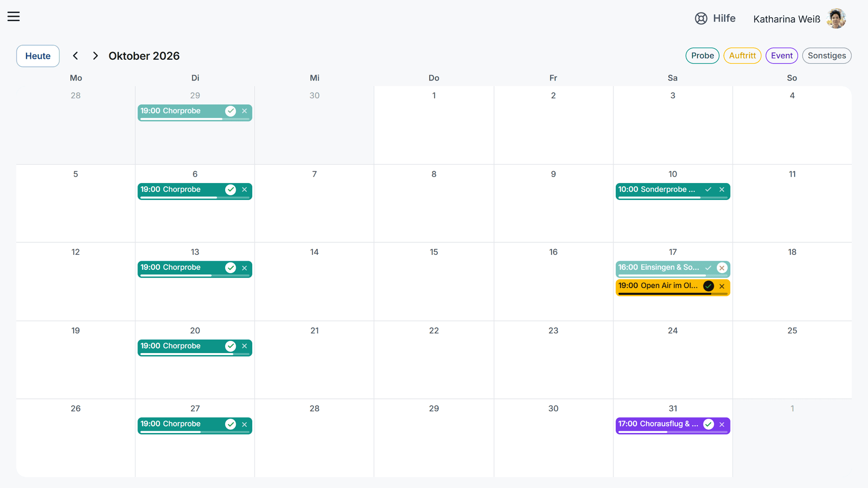Filter calendar by Probe category
The height and width of the screenshot is (488, 868).
703,56
